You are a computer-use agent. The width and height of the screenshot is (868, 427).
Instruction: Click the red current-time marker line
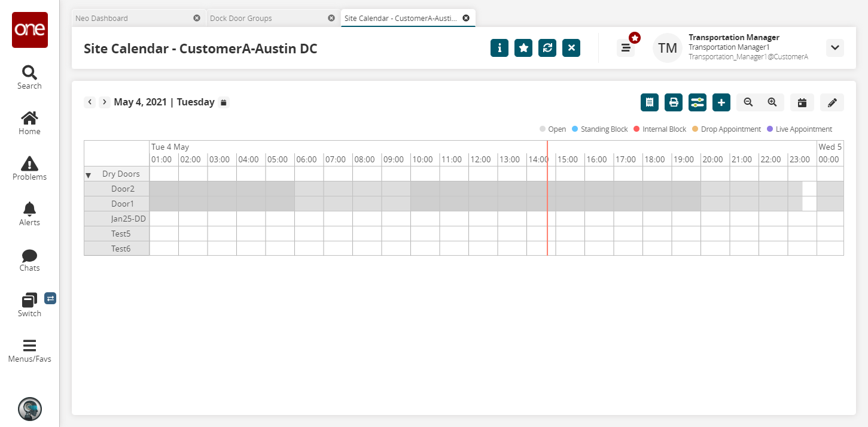coord(547,198)
